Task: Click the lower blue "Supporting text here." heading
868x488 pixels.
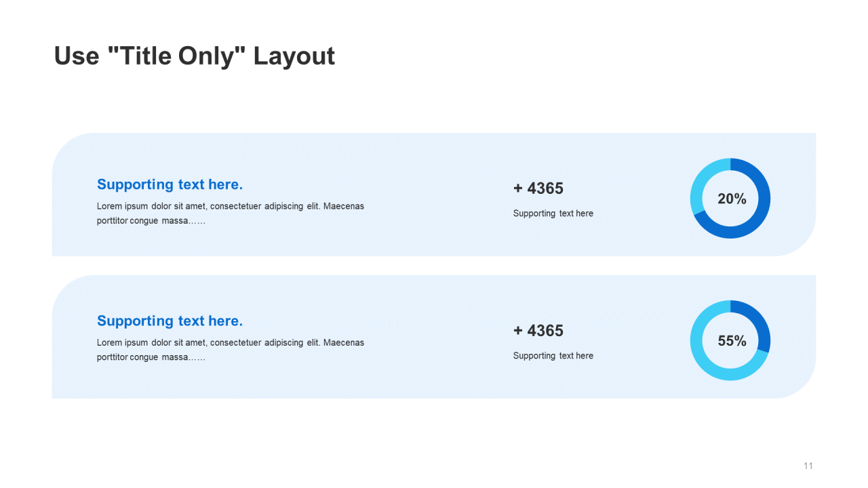Action: click(170, 321)
